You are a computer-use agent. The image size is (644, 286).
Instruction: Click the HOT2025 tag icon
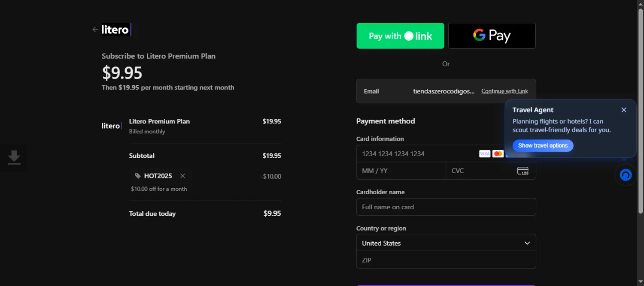(137, 176)
